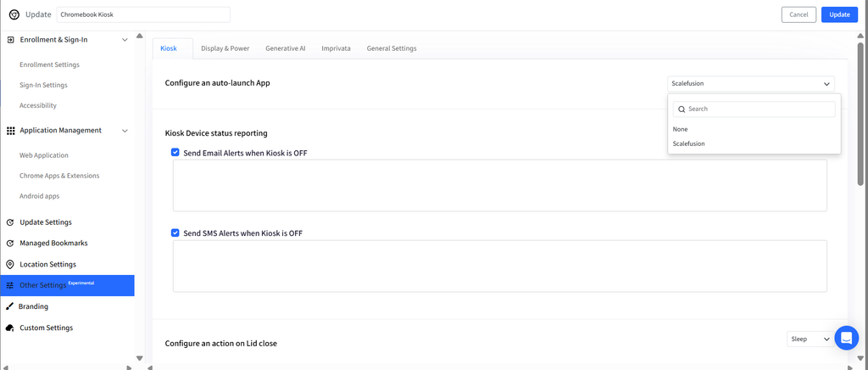Click the Branding brush icon
This screenshot has width=868, height=370.
(x=10, y=306)
